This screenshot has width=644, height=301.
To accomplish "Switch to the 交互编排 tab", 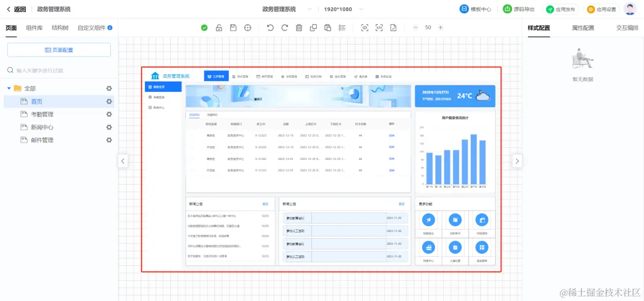I will click(x=627, y=28).
